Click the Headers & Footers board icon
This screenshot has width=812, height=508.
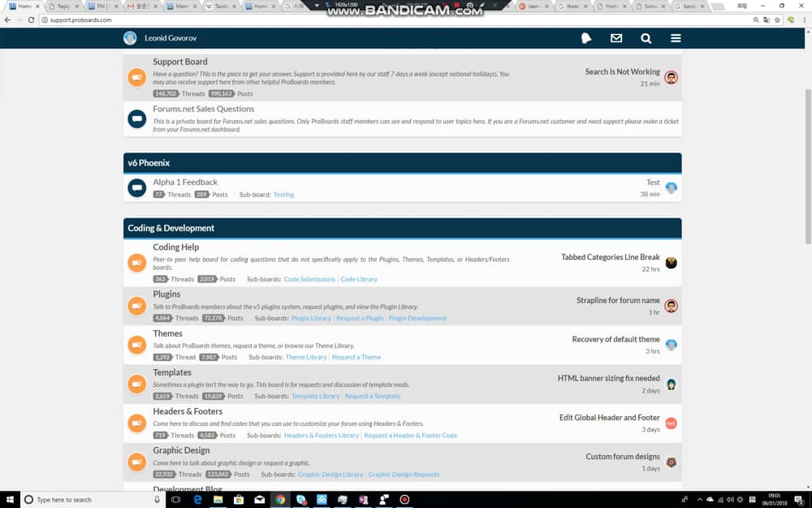(137, 423)
